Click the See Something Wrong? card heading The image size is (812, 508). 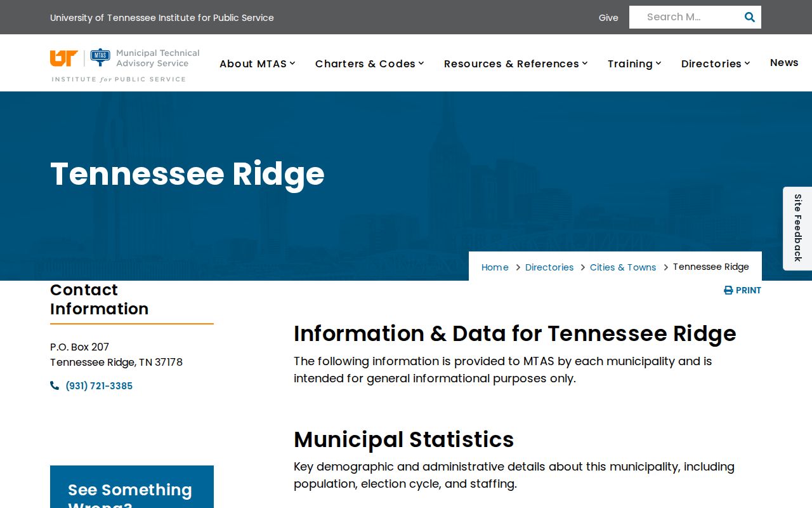[130, 495]
